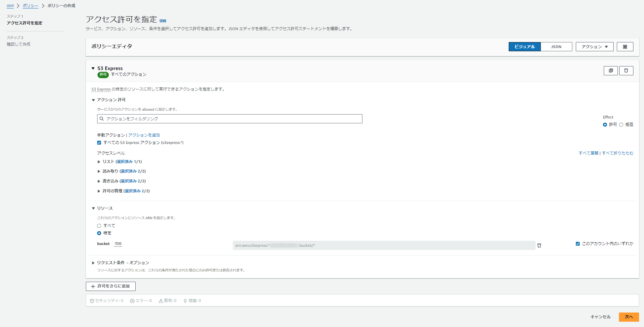Expand 読み取り access level group
The width and height of the screenshot is (644, 327).
[99, 171]
